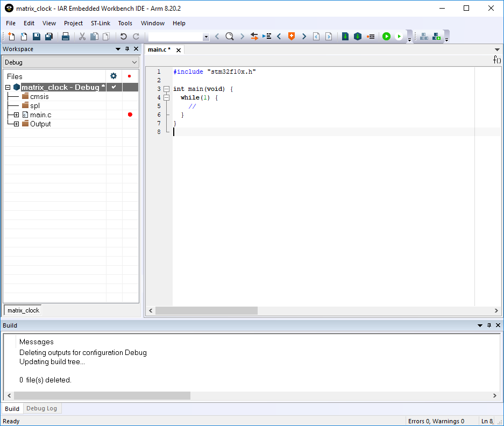Open Replace with orange arrows icon
The height and width of the screenshot is (426, 504).
click(x=254, y=37)
